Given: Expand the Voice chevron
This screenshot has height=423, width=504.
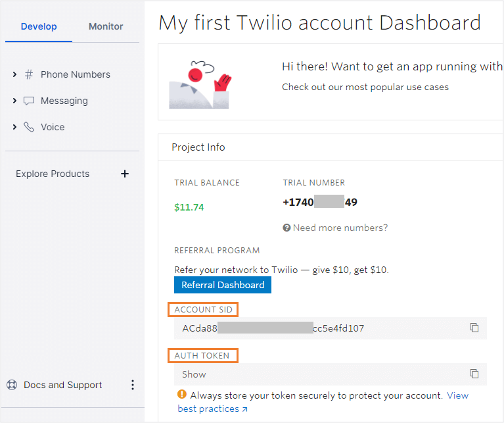Looking at the screenshot, I should [x=14, y=127].
